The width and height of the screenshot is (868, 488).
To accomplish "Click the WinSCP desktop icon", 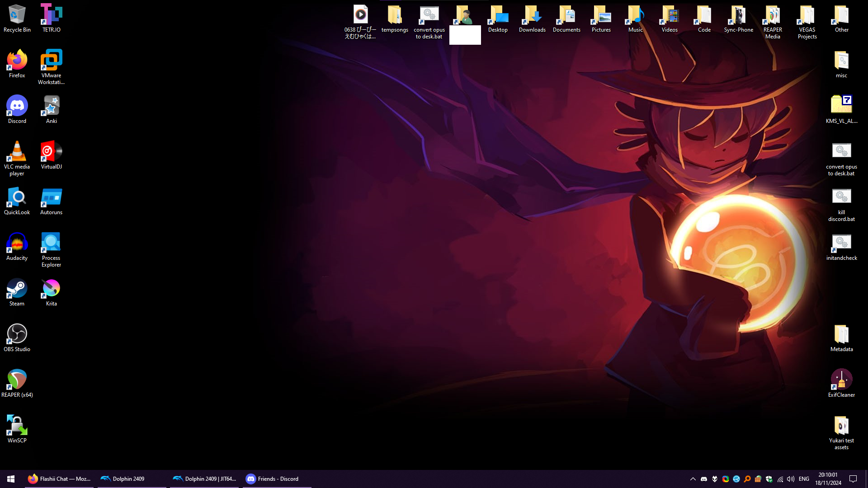I will pyautogui.click(x=17, y=429).
